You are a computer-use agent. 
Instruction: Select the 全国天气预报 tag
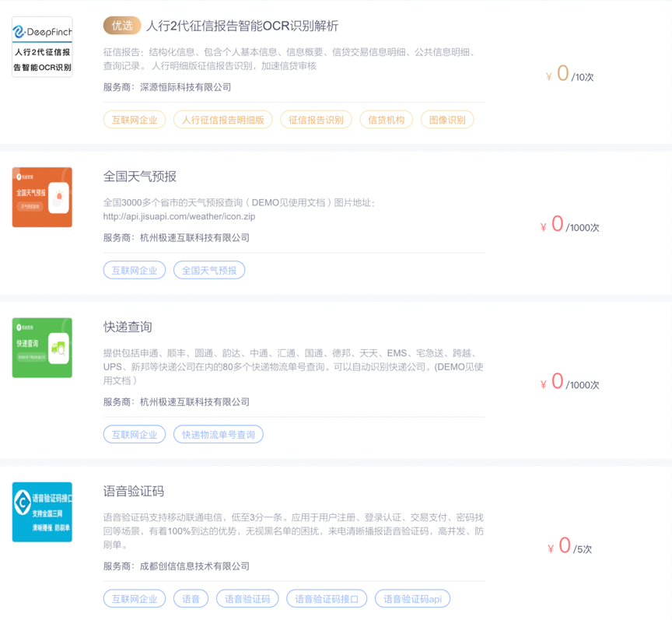tap(209, 270)
